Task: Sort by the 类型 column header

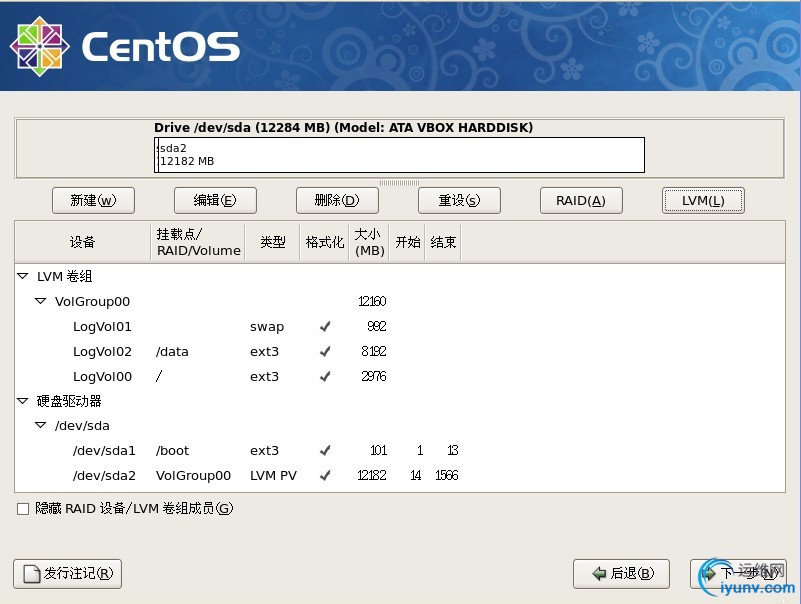Action: (272, 242)
